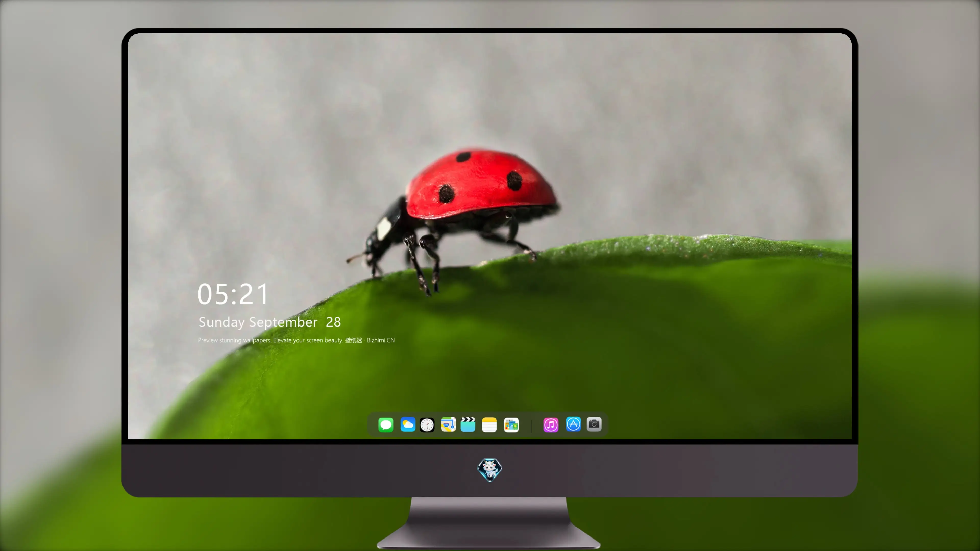Open the yellow Notes app
Viewport: 980px width, 551px height.
pos(489,425)
